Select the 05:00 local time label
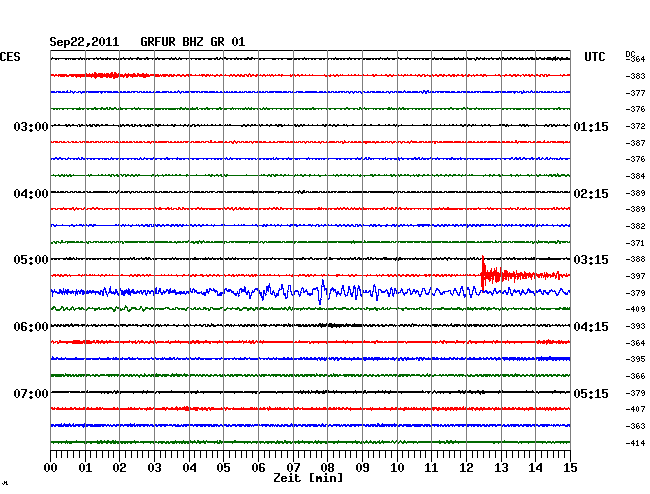The width and height of the screenshot is (650, 494). (x=31, y=260)
